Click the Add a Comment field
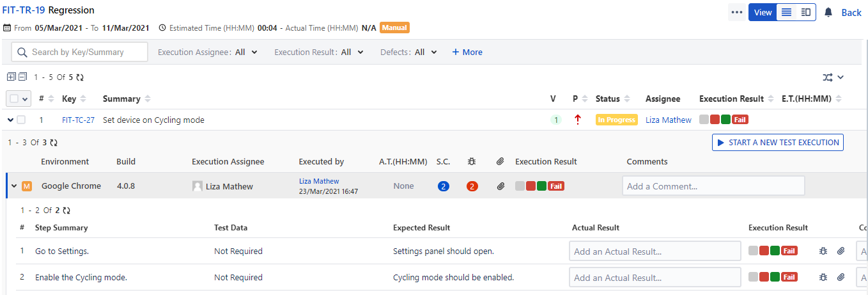The width and height of the screenshot is (868, 295). pos(713,186)
